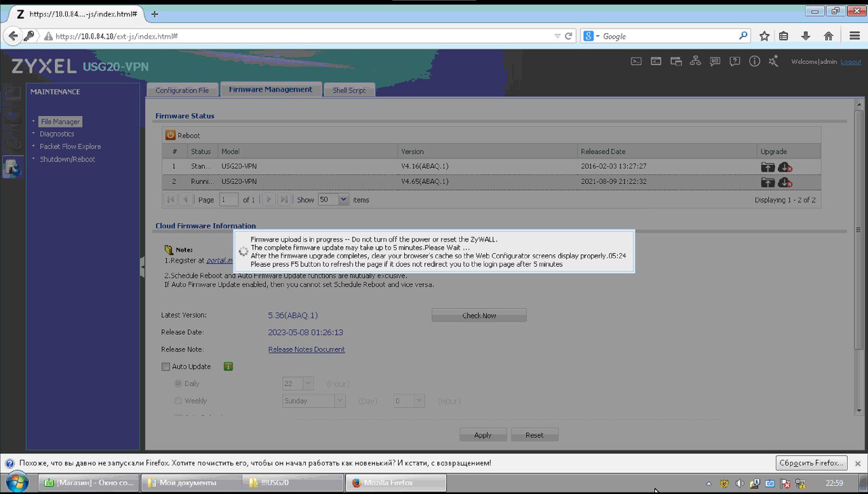Go to previous page of firmware table
Image resolution: width=868 pixels, height=494 pixels.
185,199
